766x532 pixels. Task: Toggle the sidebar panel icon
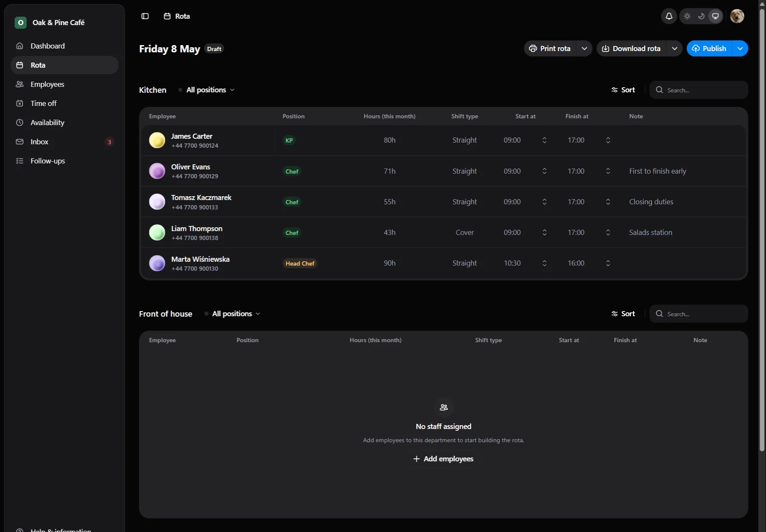click(145, 16)
